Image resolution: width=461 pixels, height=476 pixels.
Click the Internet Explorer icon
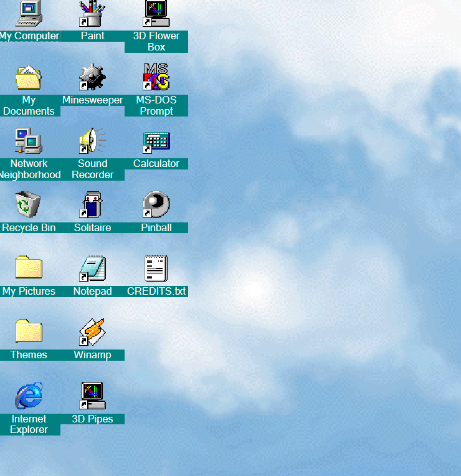pyautogui.click(x=29, y=396)
